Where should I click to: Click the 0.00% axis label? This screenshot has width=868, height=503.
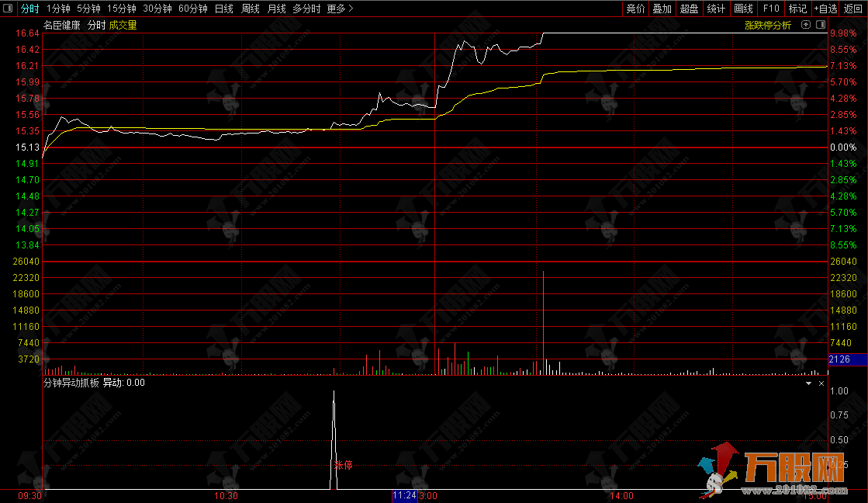(843, 147)
